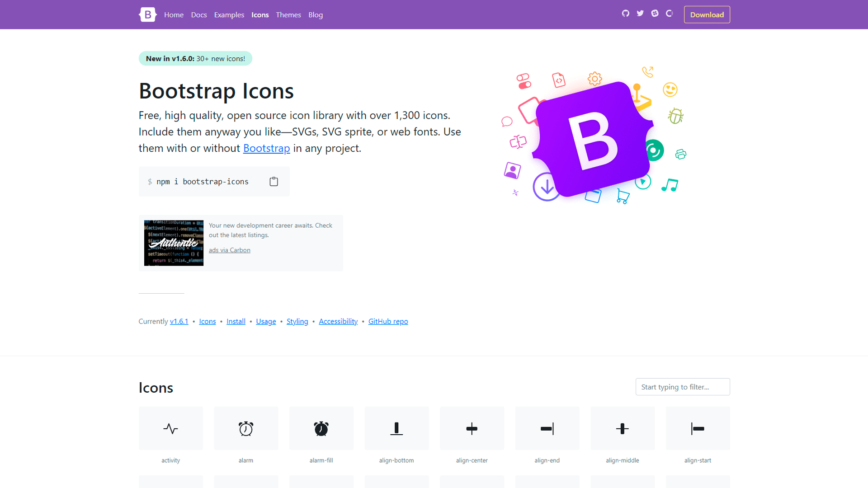Open Themes in the navbar
The width and height of the screenshot is (868, 488).
(288, 15)
